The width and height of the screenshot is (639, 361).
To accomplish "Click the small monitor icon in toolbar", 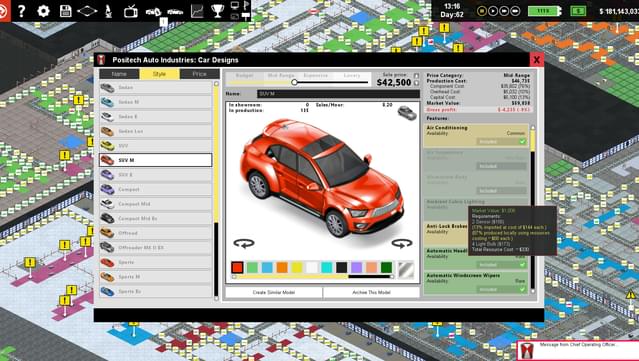I will 235,5.
